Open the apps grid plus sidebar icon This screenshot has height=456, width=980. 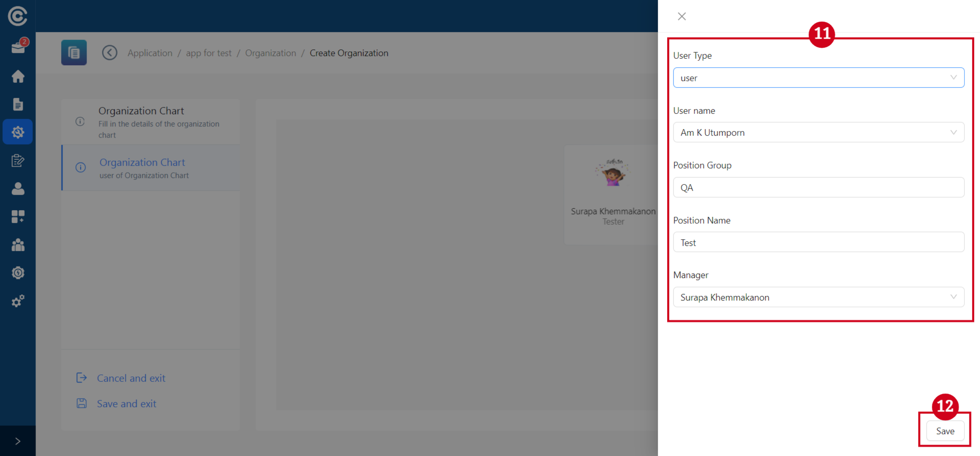(x=18, y=216)
